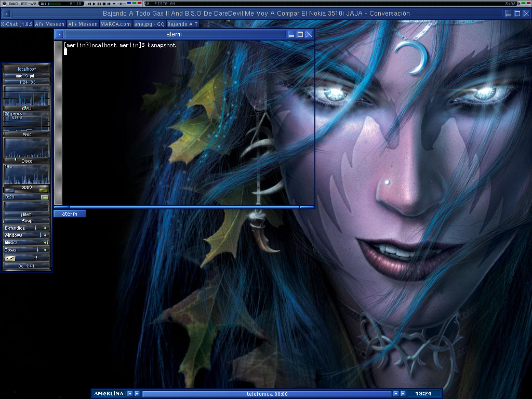The height and width of the screenshot is (399, 532).
Task: Click player elapsed time 01 18 display
Action: pos(76,4)
